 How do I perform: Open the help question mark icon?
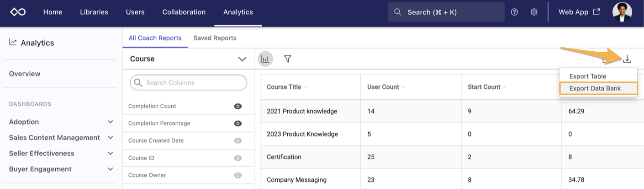click(514, 12)
